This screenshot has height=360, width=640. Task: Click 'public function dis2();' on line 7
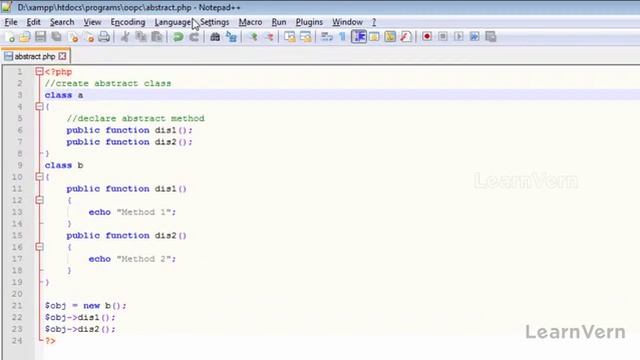click(x=129, y=142)
